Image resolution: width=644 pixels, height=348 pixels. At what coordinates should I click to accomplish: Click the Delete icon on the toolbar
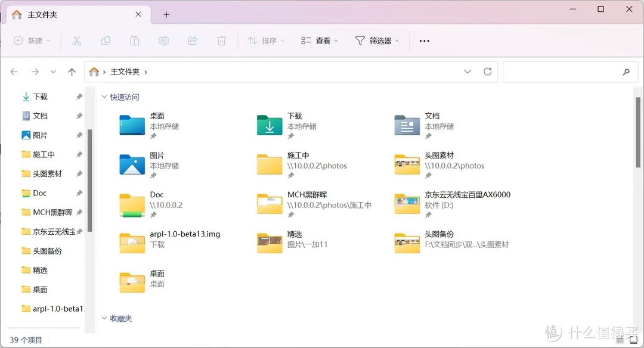[221, 40]
